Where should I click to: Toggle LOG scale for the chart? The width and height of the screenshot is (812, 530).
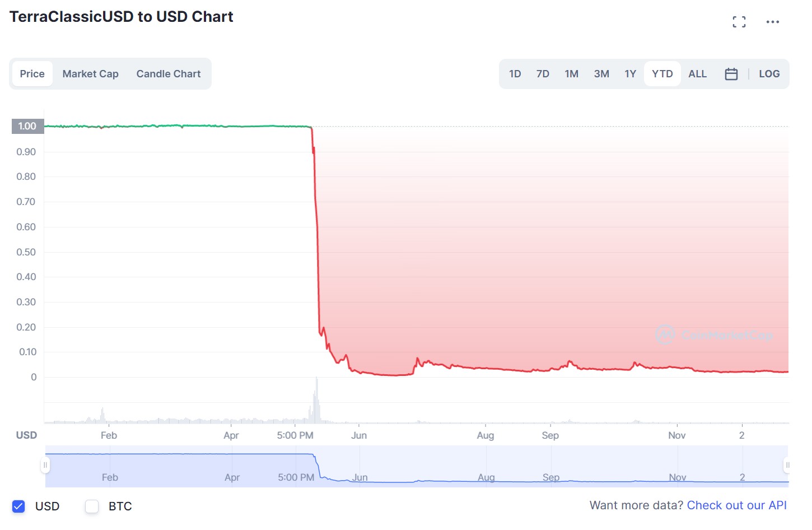(x=769, y=73)
